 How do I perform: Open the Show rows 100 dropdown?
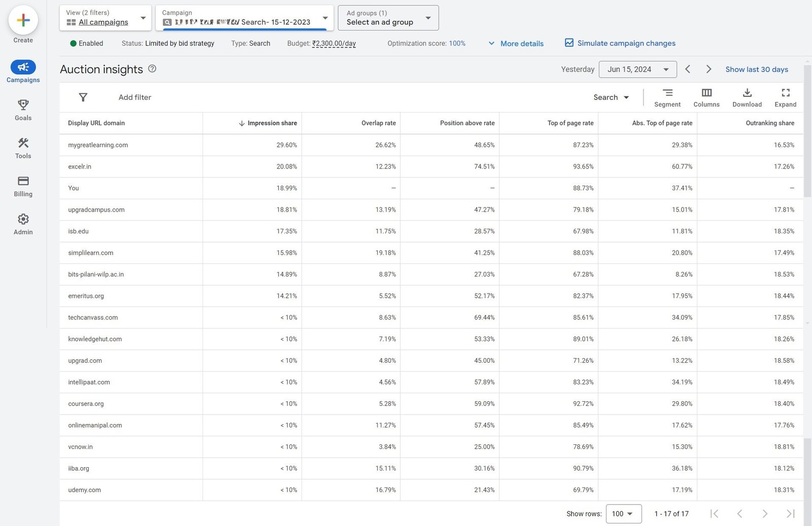[x=623, y=514]
